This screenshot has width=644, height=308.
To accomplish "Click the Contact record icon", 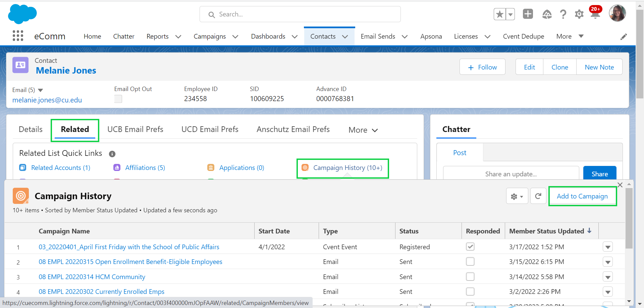I will [x=20, y=65].
